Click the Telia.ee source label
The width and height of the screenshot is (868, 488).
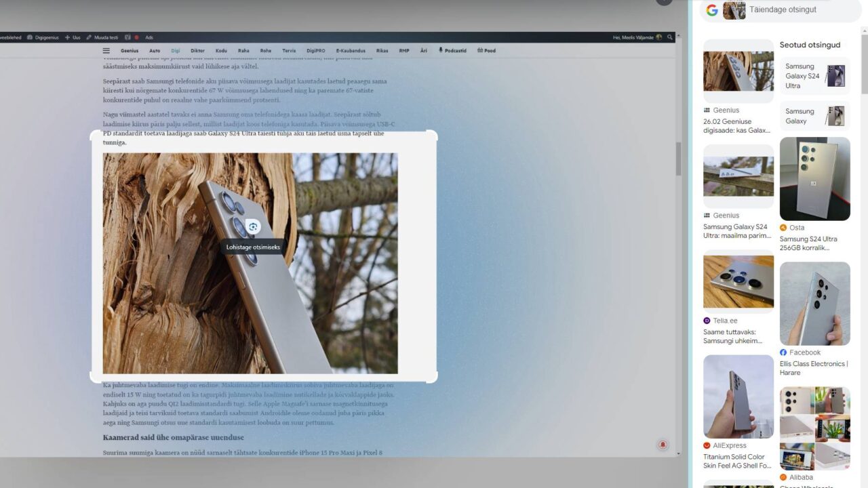point(720,321)
